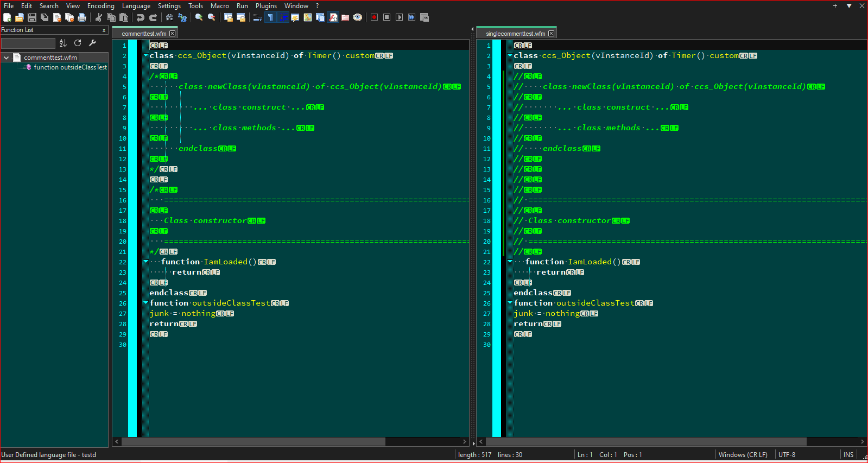Viewport: 868px width, 463px height.
Task: Cut selection with the scissors icon
Action: coord(99,17)
